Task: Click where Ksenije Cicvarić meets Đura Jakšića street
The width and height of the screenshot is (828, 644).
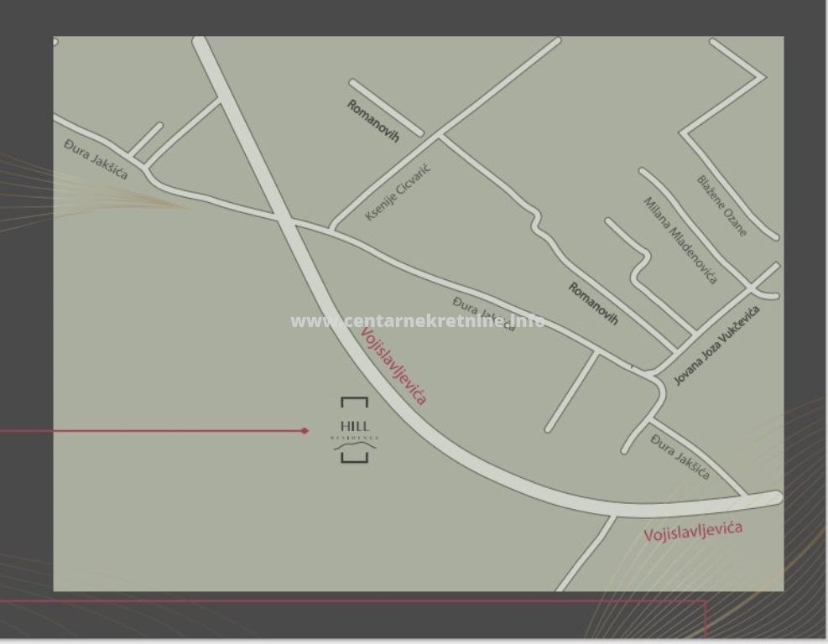Action: (x=332, y=229)
